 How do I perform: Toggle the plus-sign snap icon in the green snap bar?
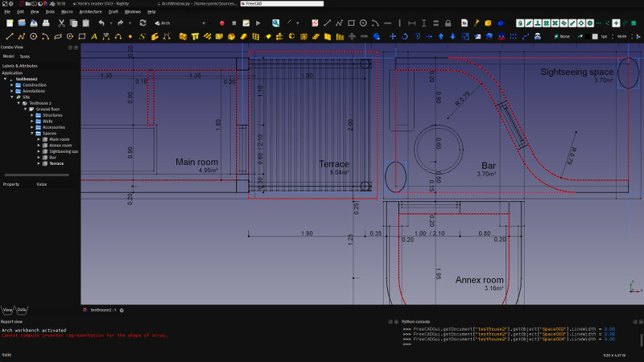click(x=616, y=23)
